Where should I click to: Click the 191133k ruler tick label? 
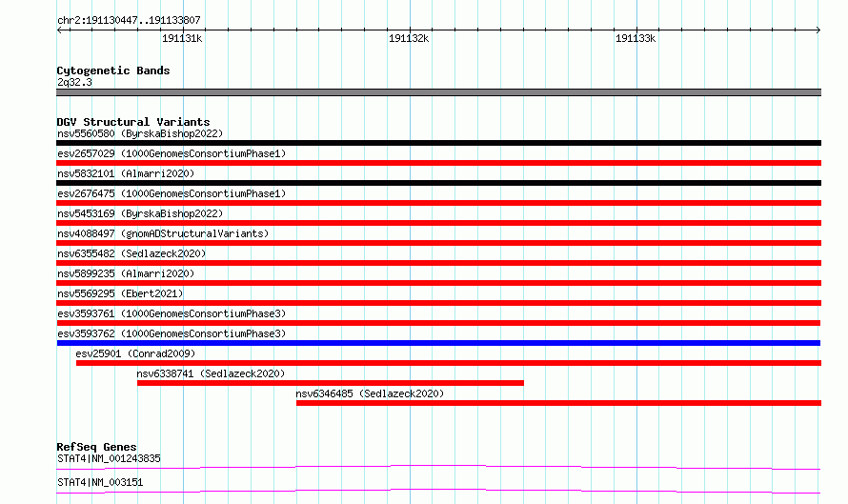click(x=636, y=38)
